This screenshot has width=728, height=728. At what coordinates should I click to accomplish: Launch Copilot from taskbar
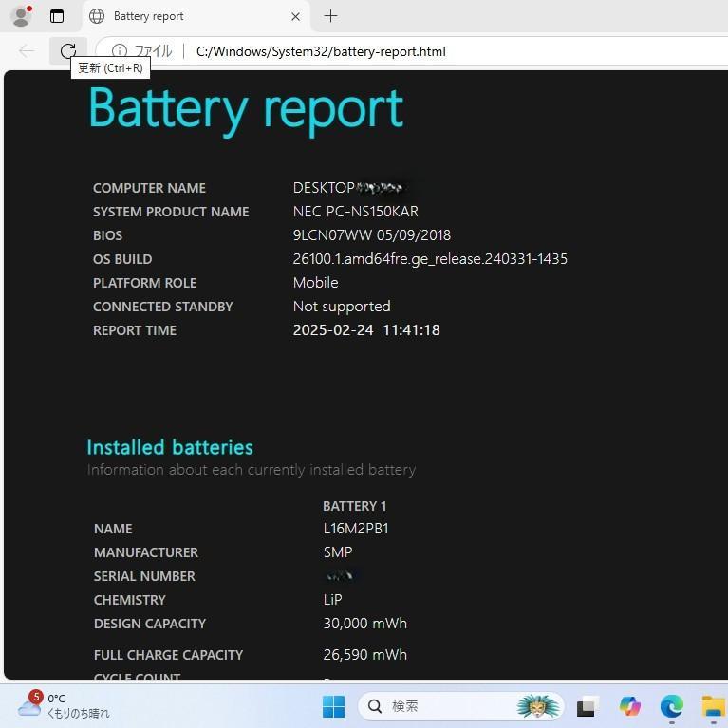tap(629, 706)
